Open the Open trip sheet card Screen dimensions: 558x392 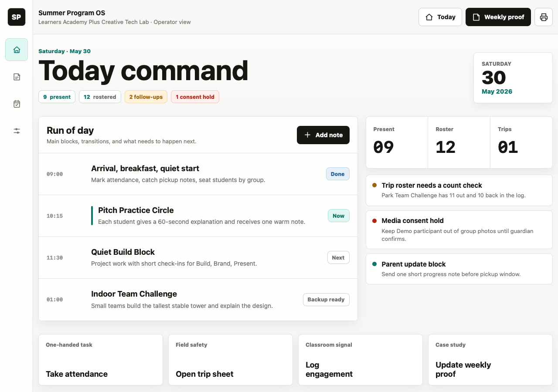tap(231, 360)
